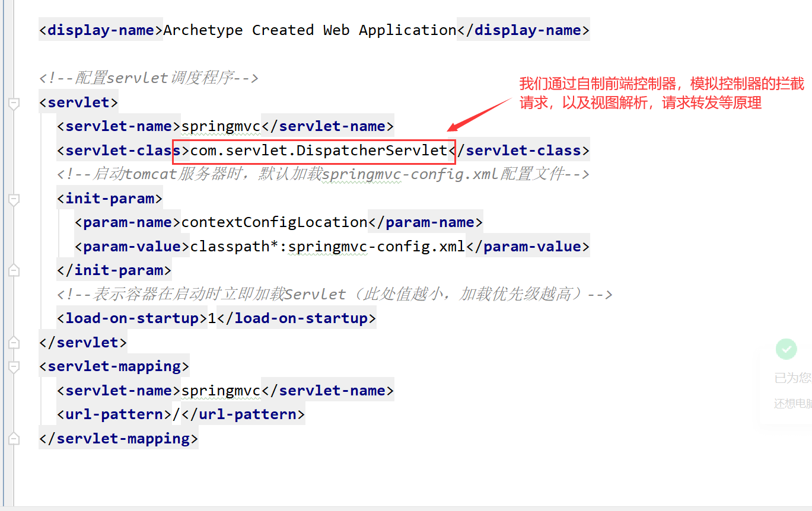Click the closing </param-value> tag
Viewport: 812px width, 511px height.
point(528,247)
